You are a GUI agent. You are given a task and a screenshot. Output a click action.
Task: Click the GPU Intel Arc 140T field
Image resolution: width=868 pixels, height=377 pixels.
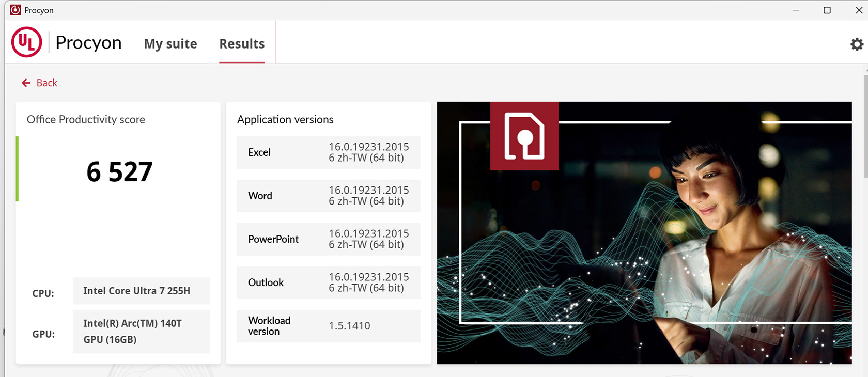pos(141,332)
